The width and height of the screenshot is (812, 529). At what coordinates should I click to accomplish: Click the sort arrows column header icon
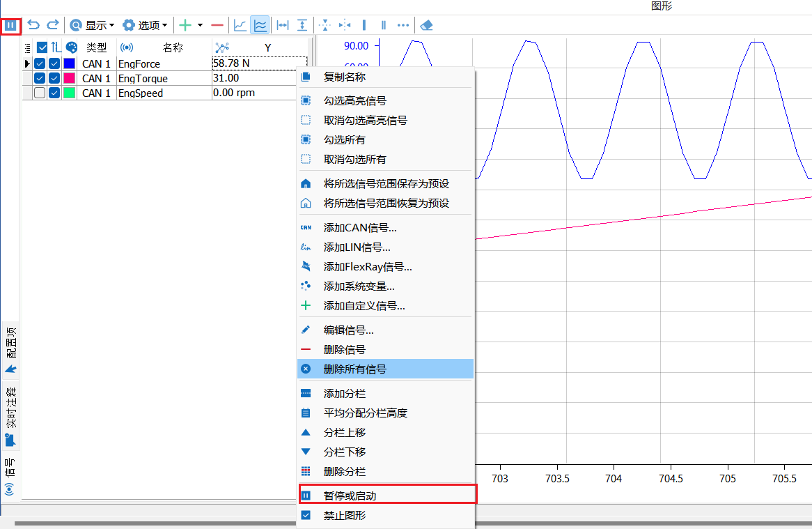tap(56, 47)
